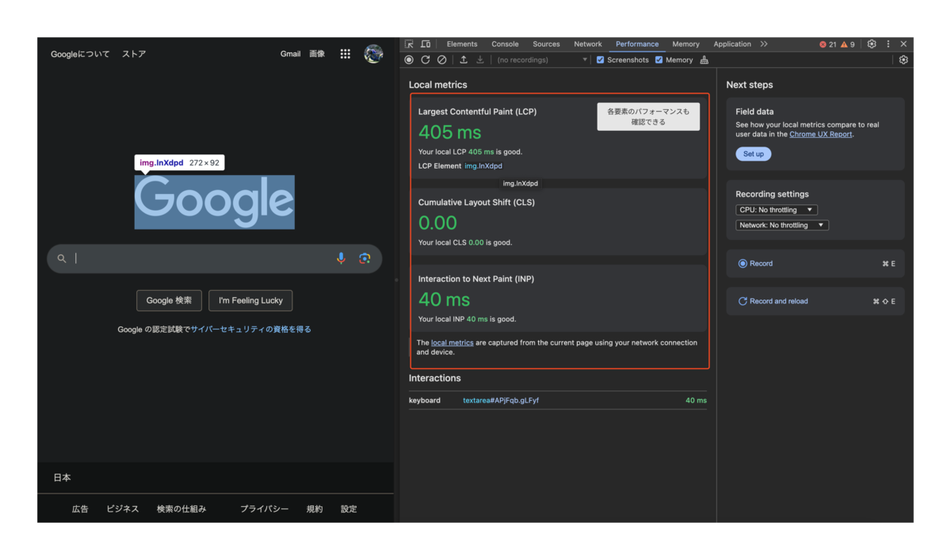Toggle the Screenshots checkbox

601,59
